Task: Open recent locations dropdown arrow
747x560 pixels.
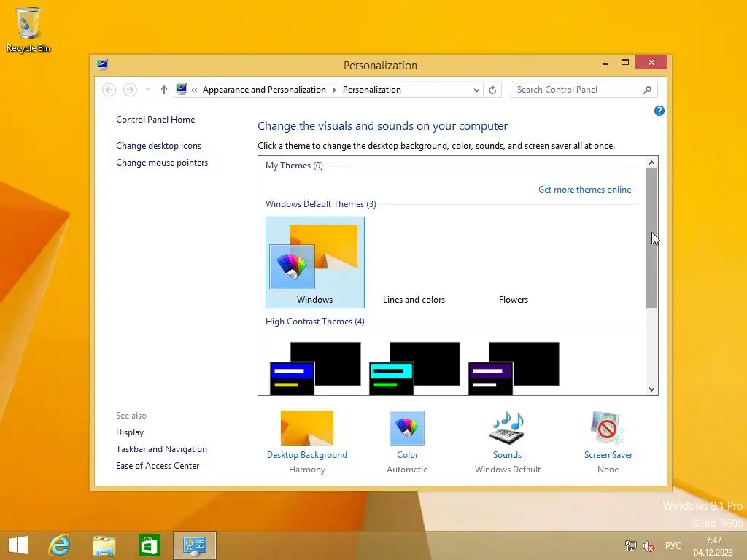Action: pyautogui.click(x=147, y=90)
